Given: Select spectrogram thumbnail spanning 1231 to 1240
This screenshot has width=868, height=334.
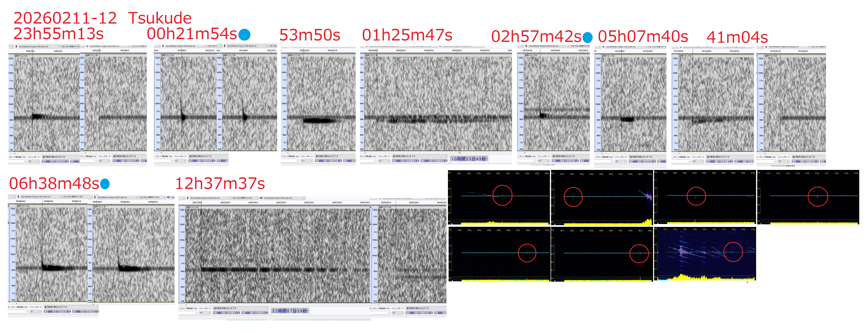Looking at the screenshot, I should (705, 254).
